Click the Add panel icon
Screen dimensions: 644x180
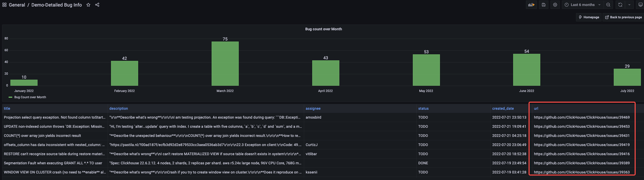point(531,5)
